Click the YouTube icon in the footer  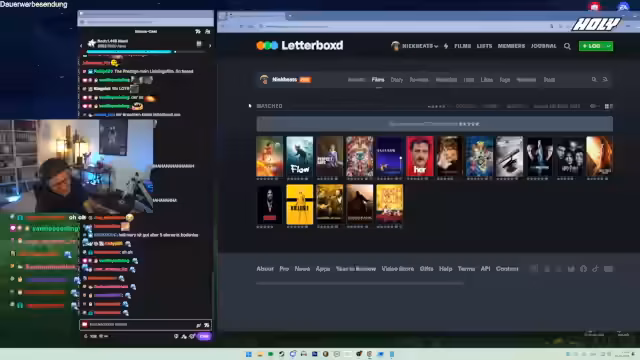pos(608,269)
